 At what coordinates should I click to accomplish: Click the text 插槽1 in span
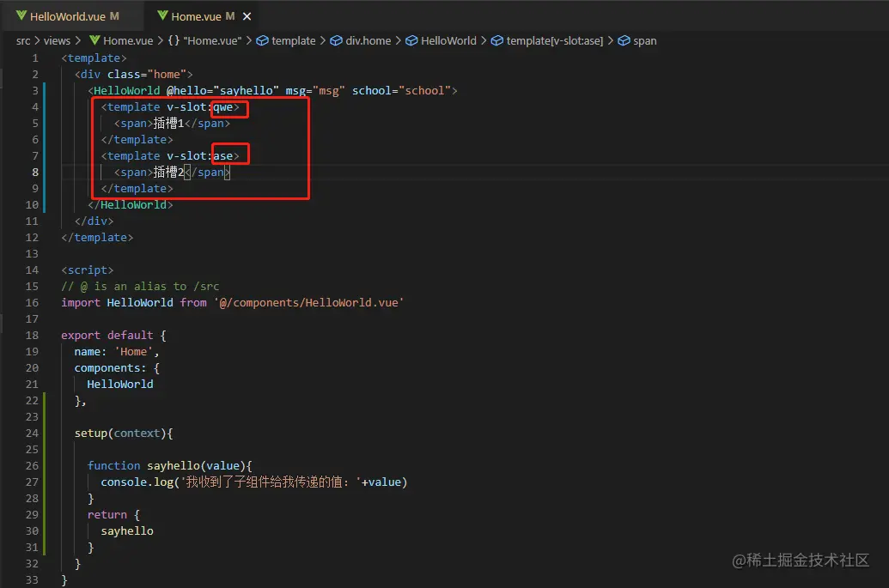pyautogui.click(x=168, y=123)
